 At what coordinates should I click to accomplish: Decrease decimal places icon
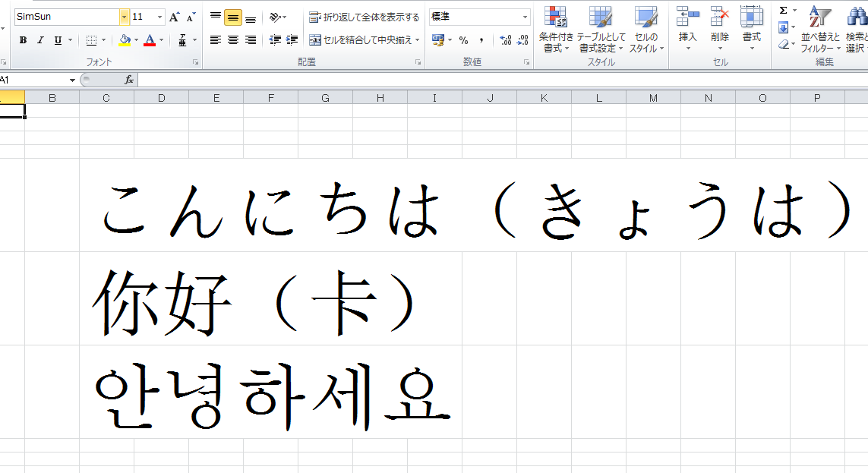[522, 39]
